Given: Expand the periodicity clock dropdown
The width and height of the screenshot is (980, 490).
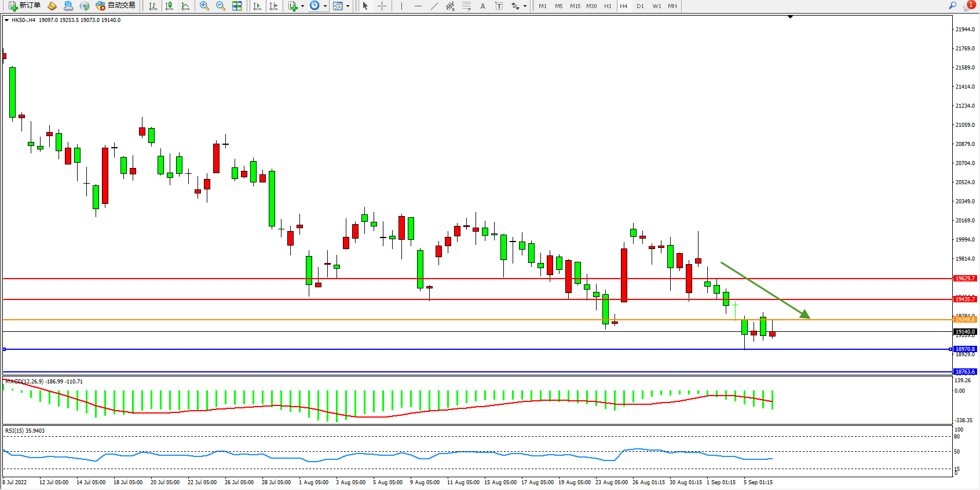Looking at the screenshot, I should (325, 6).
